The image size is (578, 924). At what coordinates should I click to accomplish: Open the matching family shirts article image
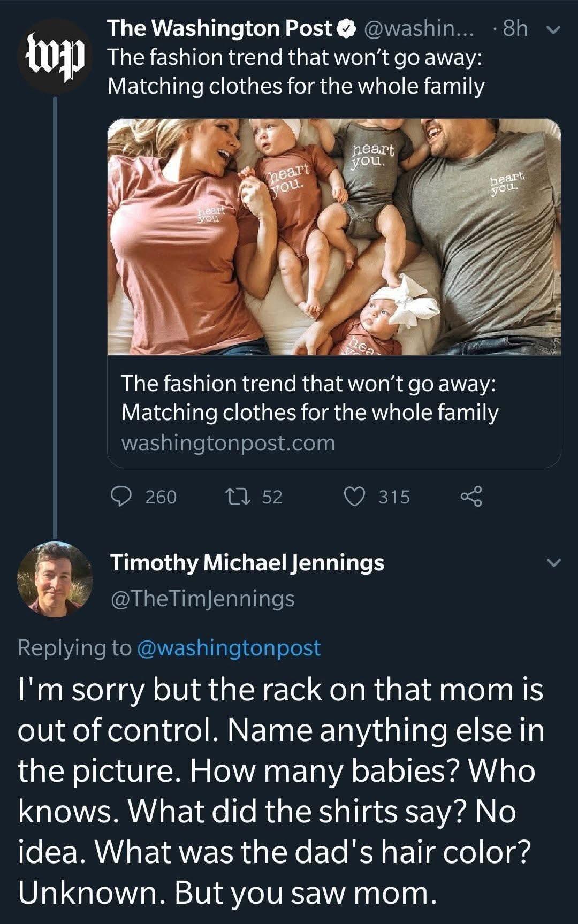coord(334,236)
